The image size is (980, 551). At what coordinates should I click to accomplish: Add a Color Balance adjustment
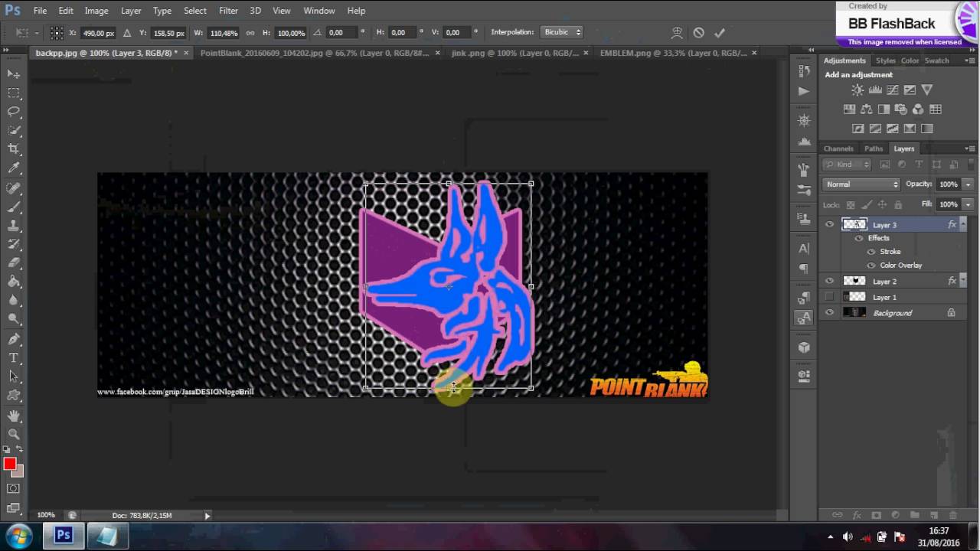click(x=866, y=109)
